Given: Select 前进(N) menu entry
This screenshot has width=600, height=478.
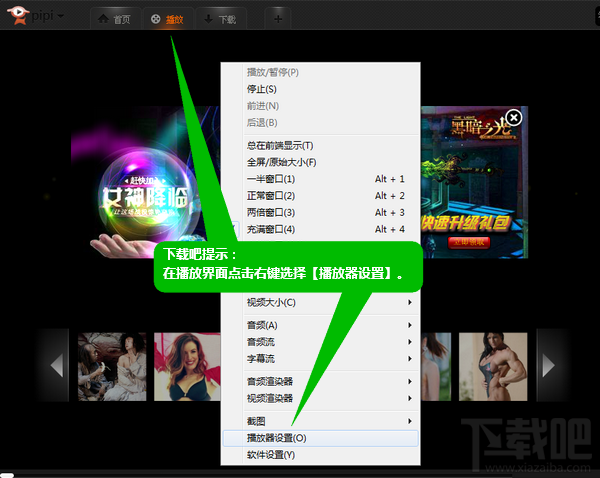Looking at the screenshot, I should tap(320, 106).
